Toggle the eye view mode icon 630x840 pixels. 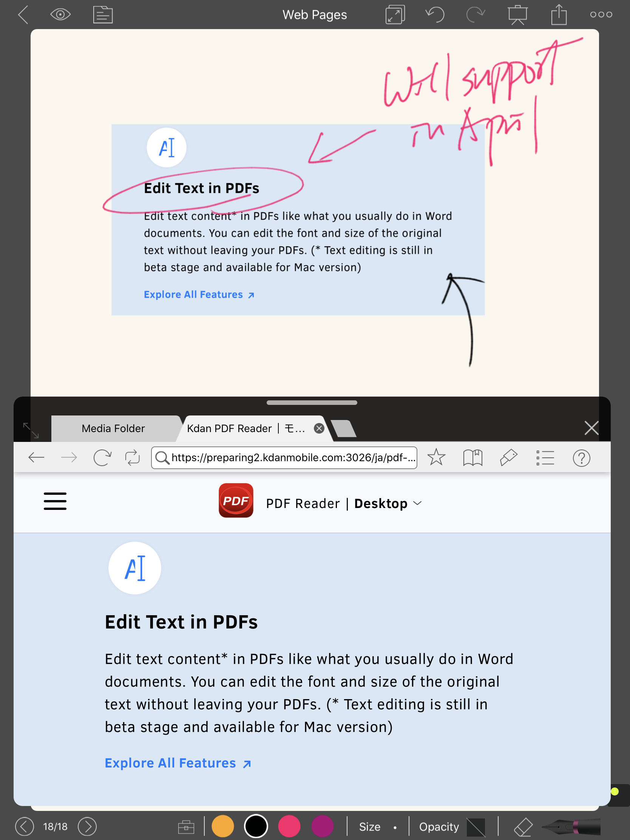click(x=60, y=15)
